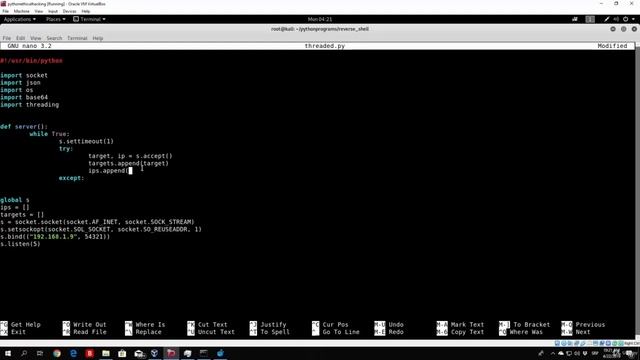Click nano 'Write Out' shortcut label

tap(89, 325)
